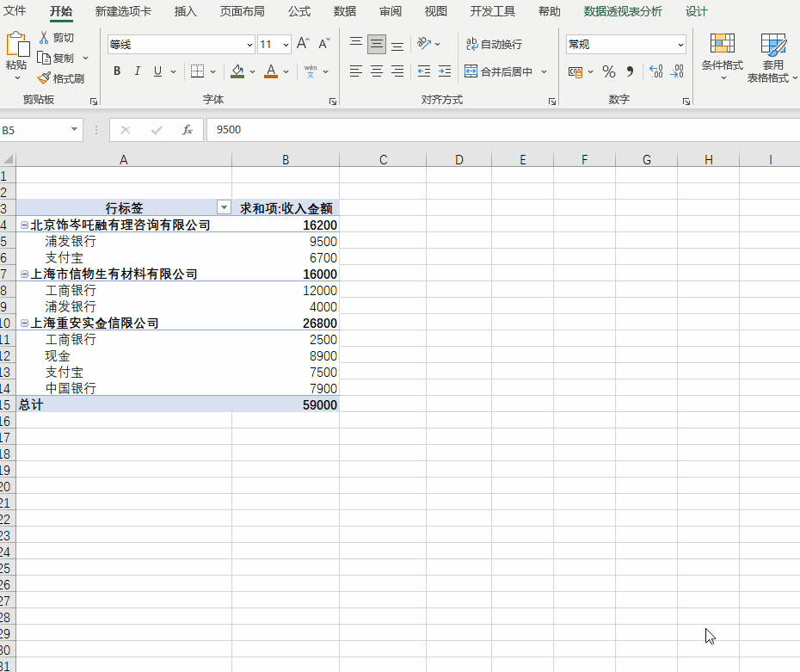Open text orientation options

tap(424, 44)
